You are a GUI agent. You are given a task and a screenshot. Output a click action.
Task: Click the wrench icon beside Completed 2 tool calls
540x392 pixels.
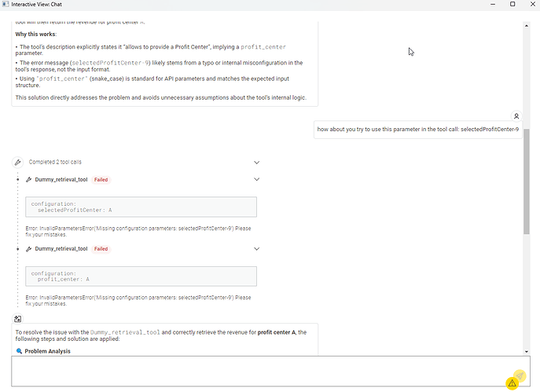click(17, 163)
